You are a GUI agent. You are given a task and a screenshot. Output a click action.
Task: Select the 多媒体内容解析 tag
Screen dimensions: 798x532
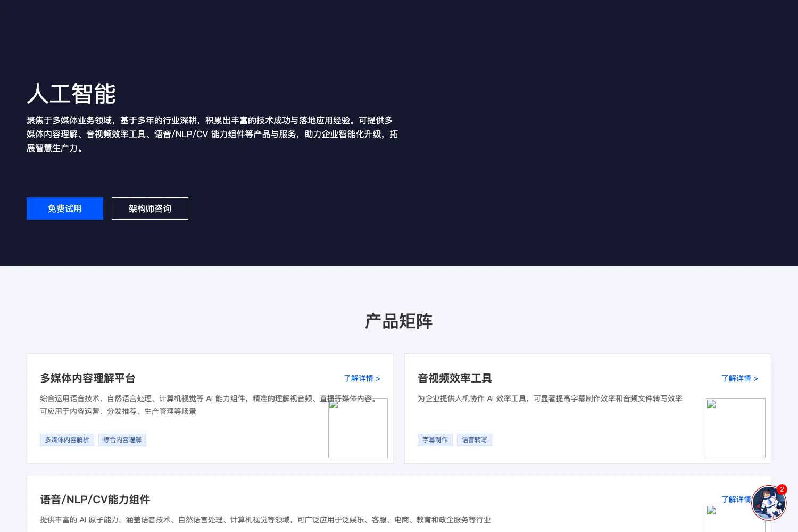[67, 440]
